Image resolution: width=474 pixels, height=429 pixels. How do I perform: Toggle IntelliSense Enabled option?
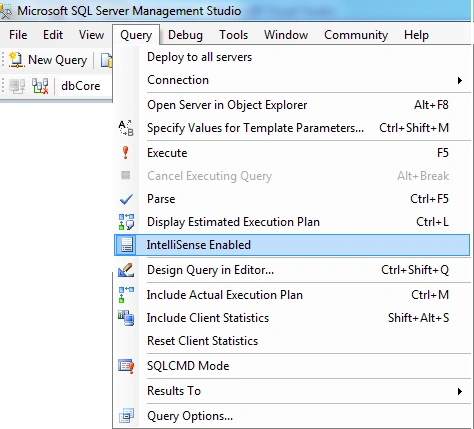point(292,245)
